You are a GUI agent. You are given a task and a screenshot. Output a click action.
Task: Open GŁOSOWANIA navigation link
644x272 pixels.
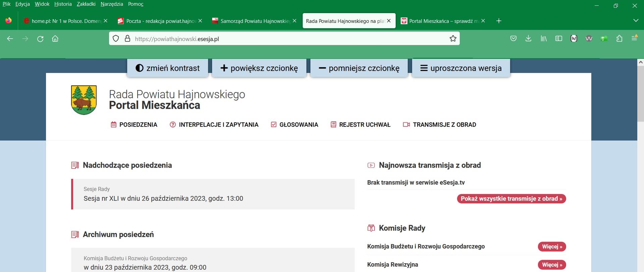click(x=294, y=125)
